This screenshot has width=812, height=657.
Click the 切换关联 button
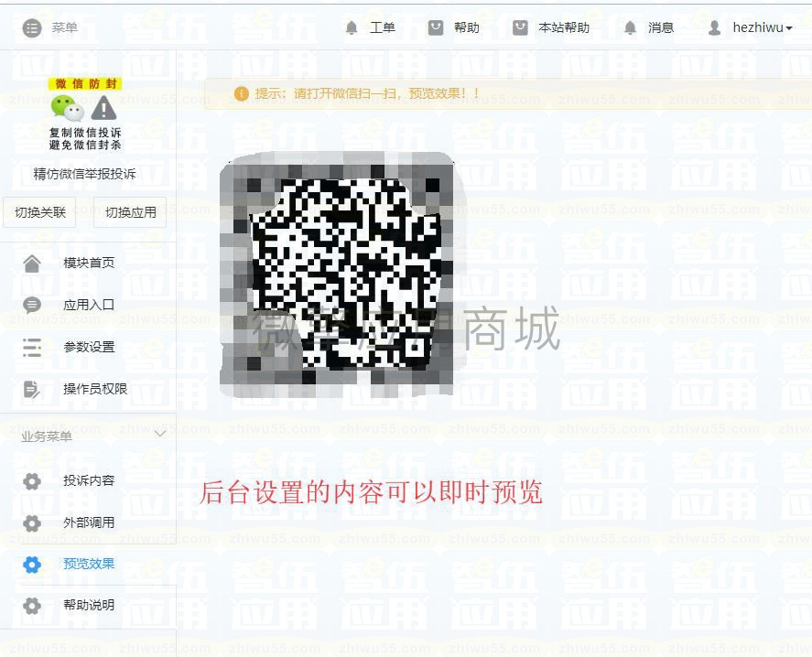click(39, 212)
